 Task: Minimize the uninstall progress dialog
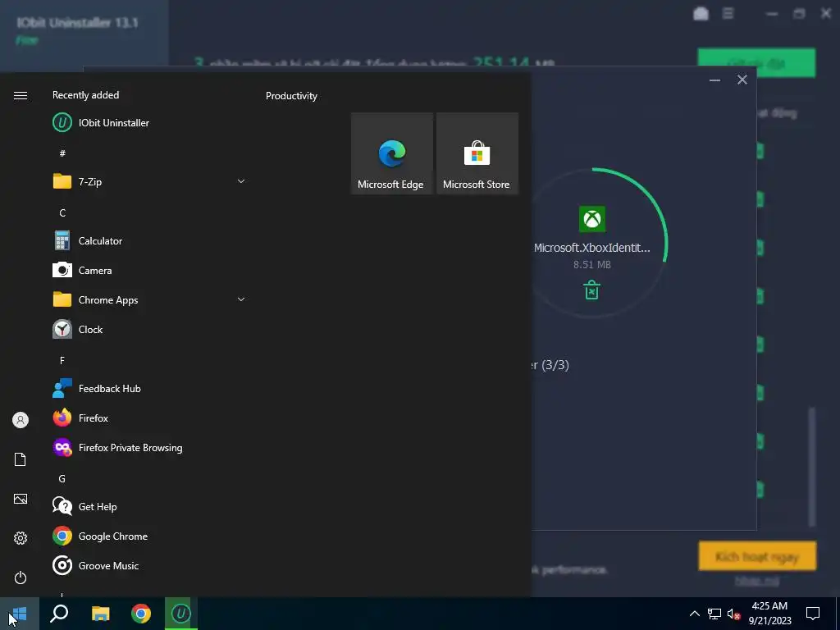coord(714,80)
